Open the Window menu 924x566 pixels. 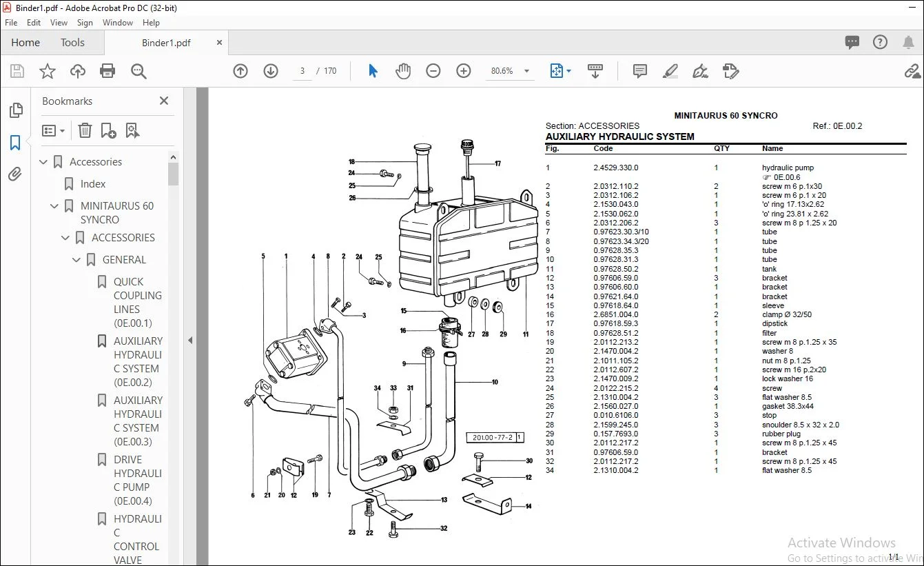pyautogui.click(x=118, y=23)
